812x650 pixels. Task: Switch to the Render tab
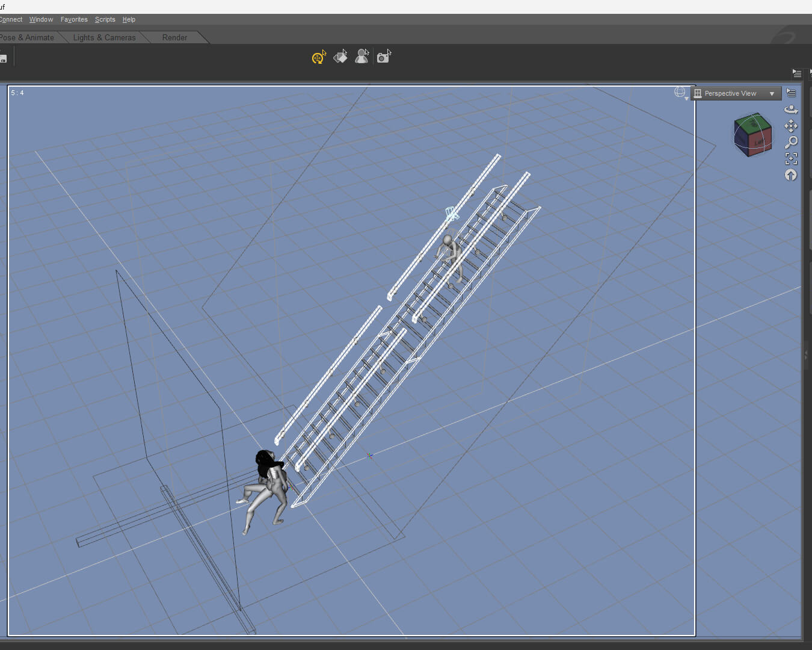tap(174, 37)
